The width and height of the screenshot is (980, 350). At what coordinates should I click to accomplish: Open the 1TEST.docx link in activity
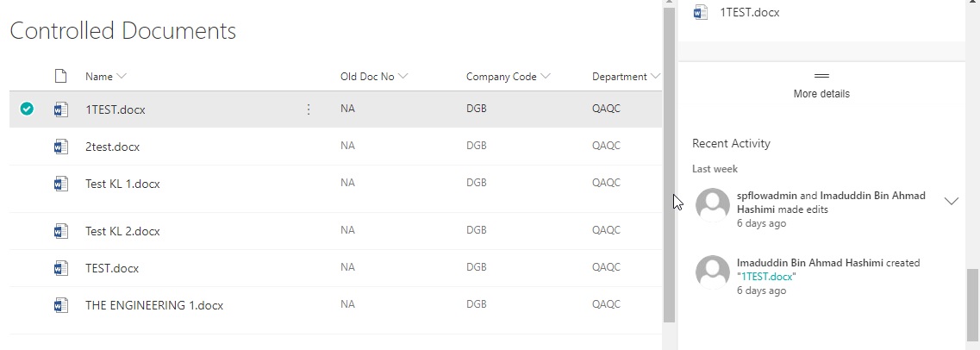click(767, 276)
